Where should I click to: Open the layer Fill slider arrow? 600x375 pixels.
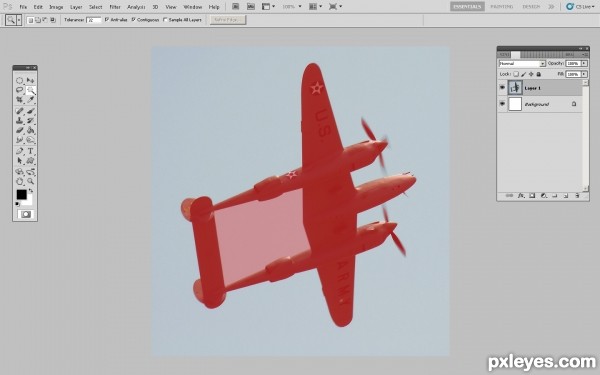point(584,74)
